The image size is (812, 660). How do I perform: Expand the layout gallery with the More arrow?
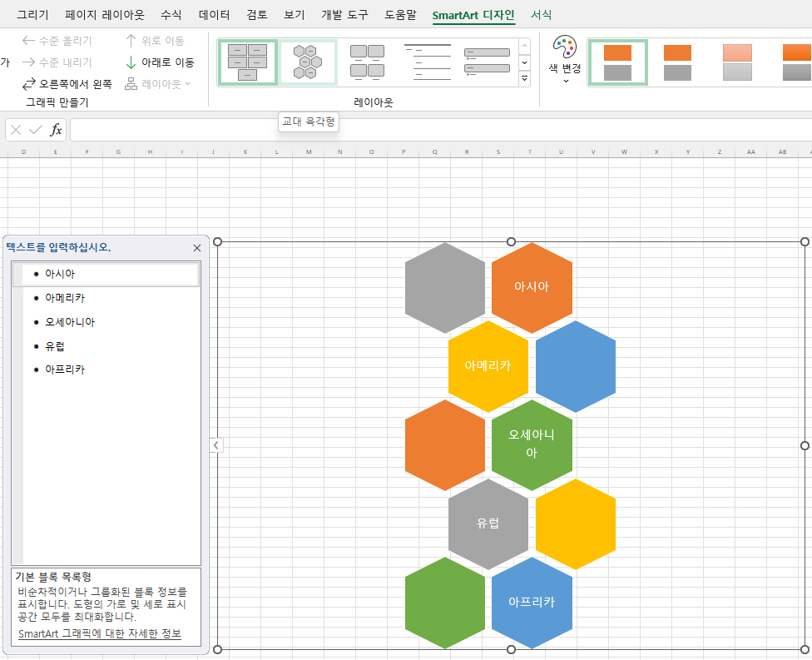pos(525,77)
